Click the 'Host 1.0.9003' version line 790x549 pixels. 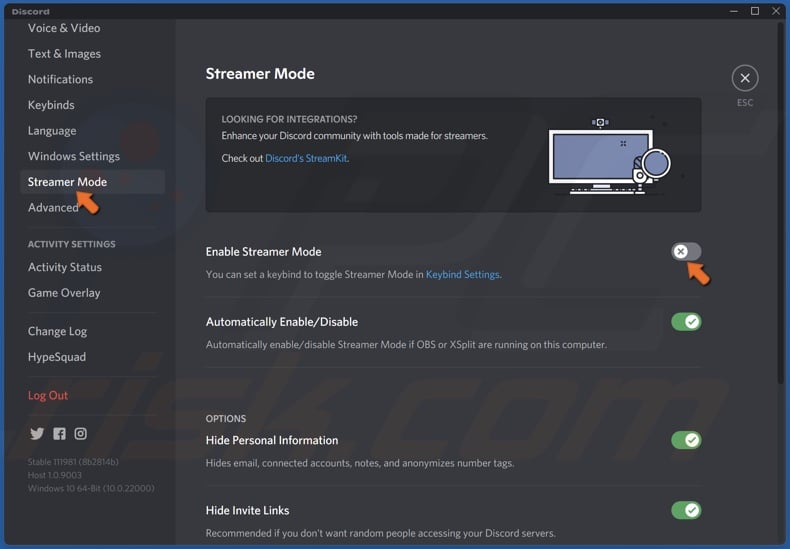54,475
